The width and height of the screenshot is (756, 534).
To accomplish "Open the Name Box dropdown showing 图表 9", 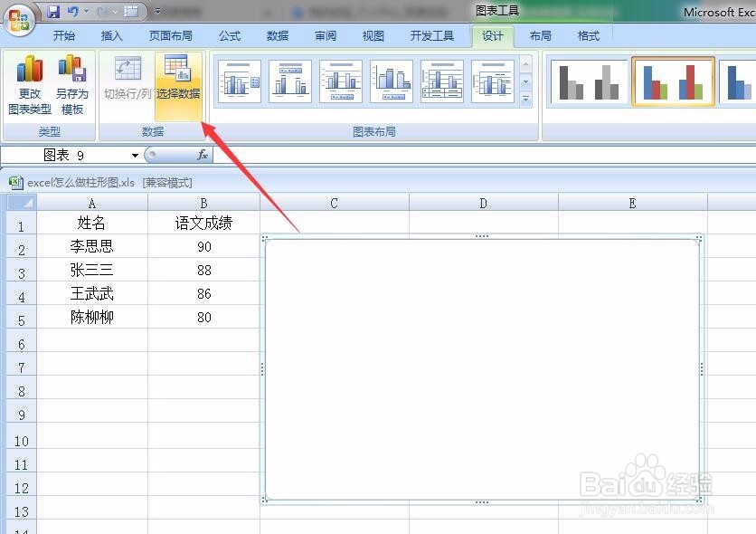I will pyautogui.click(x=134, y=155).
